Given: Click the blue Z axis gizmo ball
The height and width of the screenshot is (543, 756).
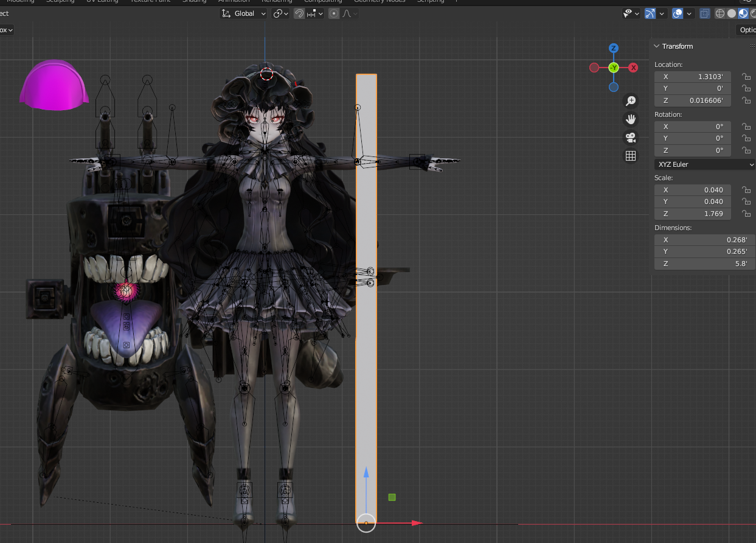Looking at the screenshot, I should pyautogui.click(x=614, y=48).
